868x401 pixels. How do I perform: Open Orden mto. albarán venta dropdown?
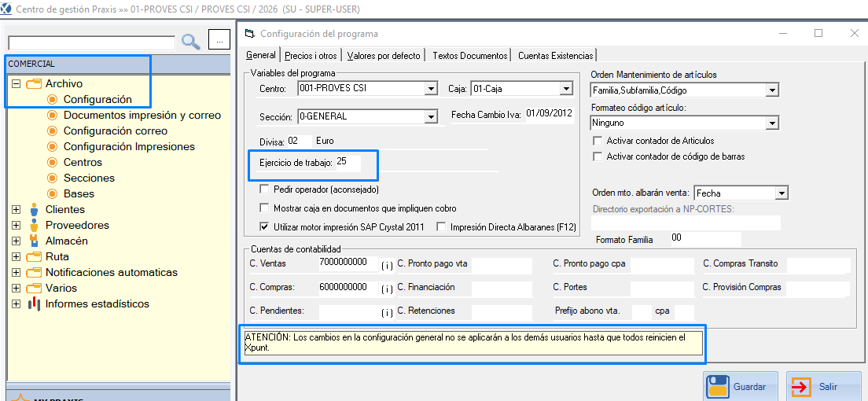click(x=781, y=193)
